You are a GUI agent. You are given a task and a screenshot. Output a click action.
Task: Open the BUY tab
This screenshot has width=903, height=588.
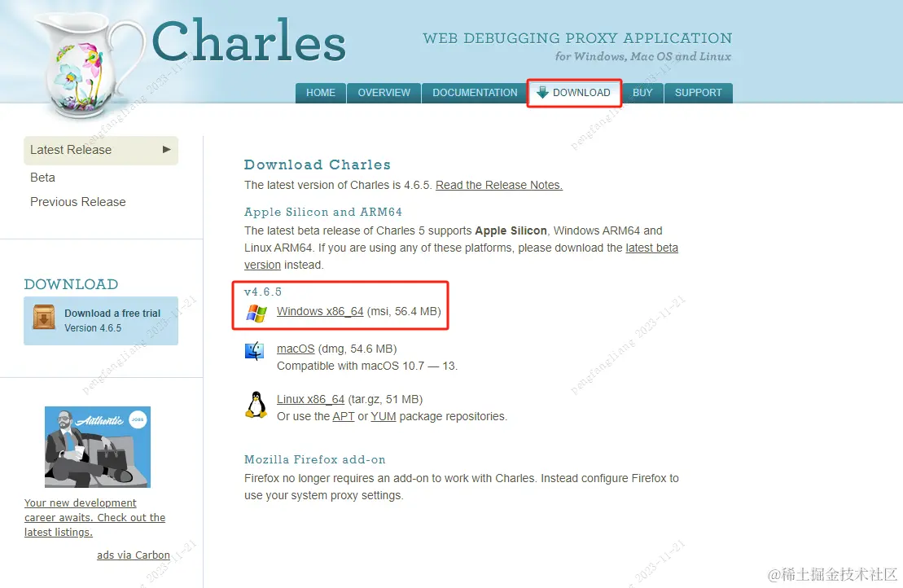click(642, 93)
